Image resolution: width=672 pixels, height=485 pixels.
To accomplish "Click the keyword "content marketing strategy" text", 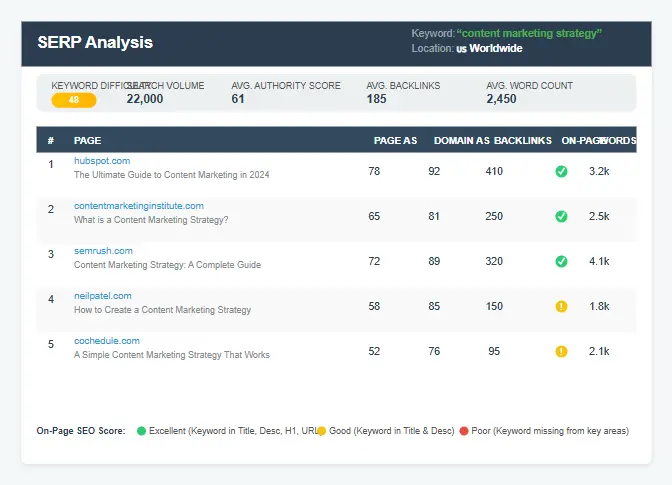I will coord(529,33).
